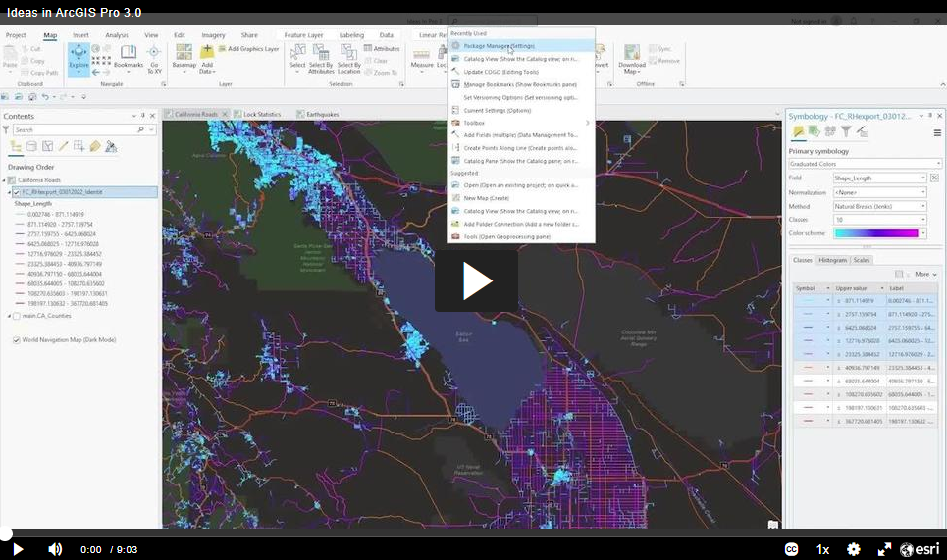Open Select By Location

pyautogui.click(x=348, y=59)
